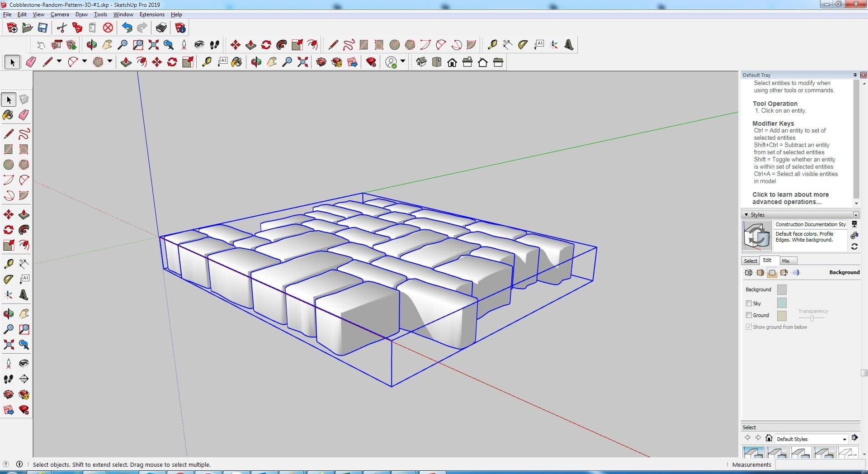The image size is (868, 474).
Task: Collapse the Styles panel section
Action: pyautogui.click(x=746, y=215)
